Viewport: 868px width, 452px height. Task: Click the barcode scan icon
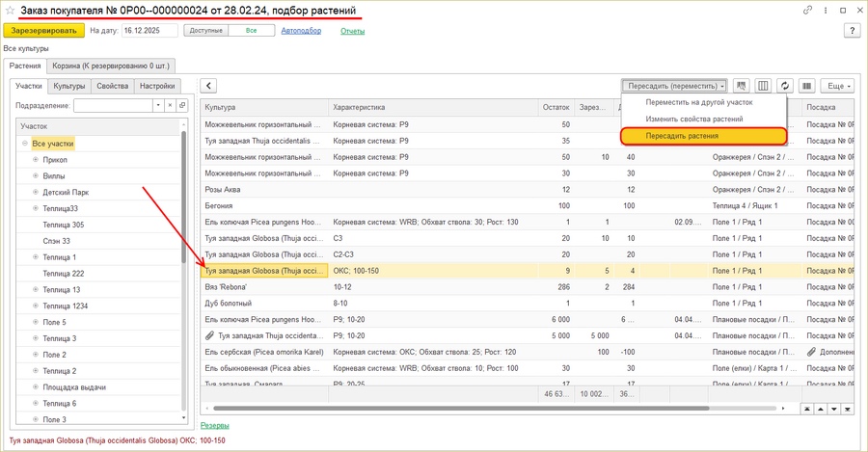pos(807,86)
